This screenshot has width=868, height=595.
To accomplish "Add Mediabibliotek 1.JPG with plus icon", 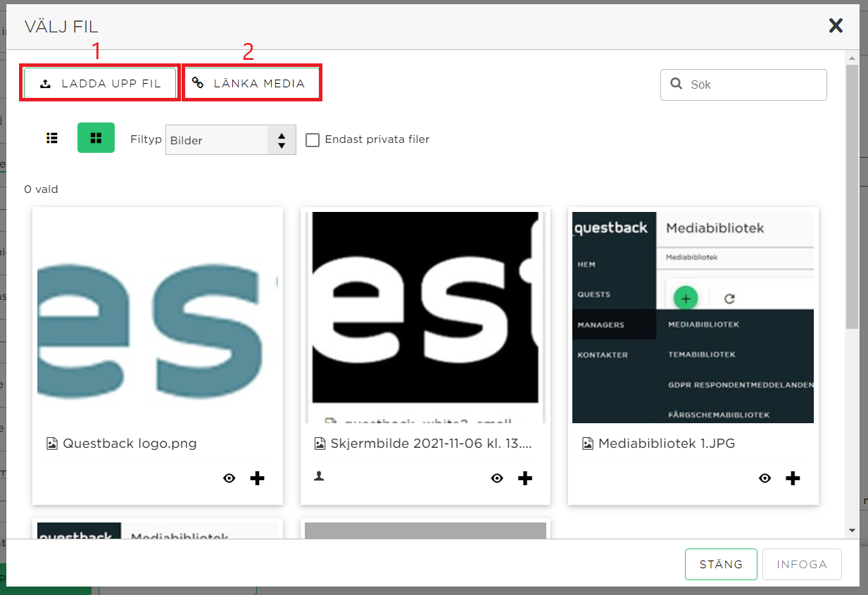I will pos(793,479).
